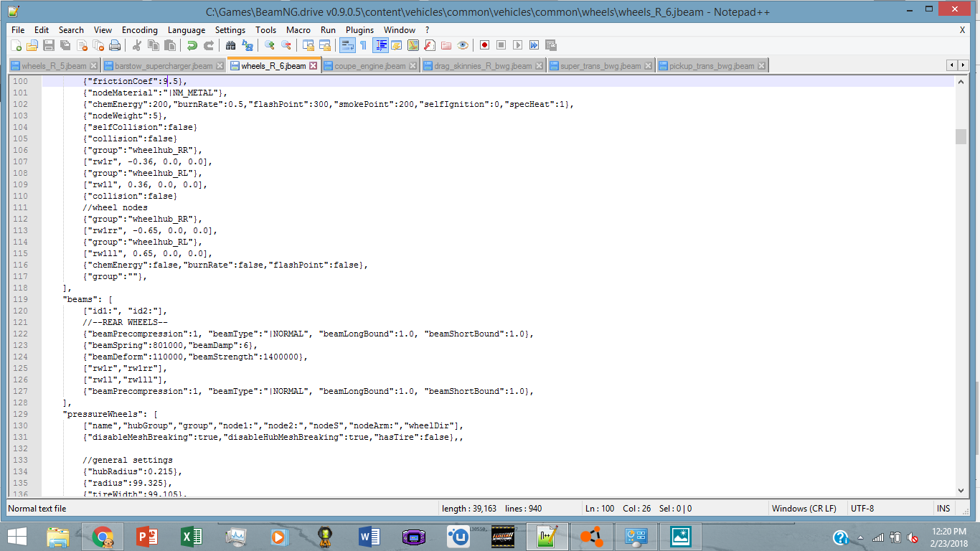
Task: Click the "//wheel nodes" comment line
Action: 115,207
